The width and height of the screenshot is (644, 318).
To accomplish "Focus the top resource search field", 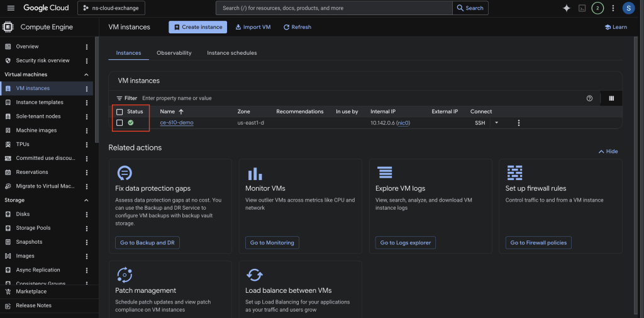I will click(x=334, y=8).
